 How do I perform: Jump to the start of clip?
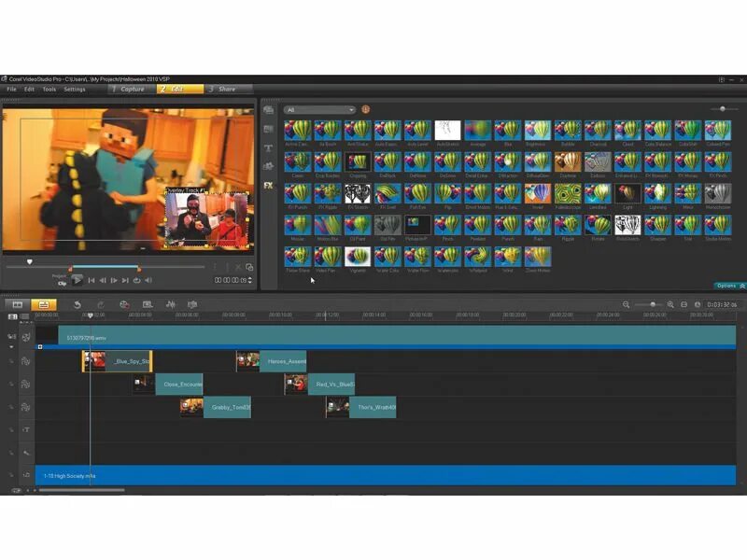91,281
